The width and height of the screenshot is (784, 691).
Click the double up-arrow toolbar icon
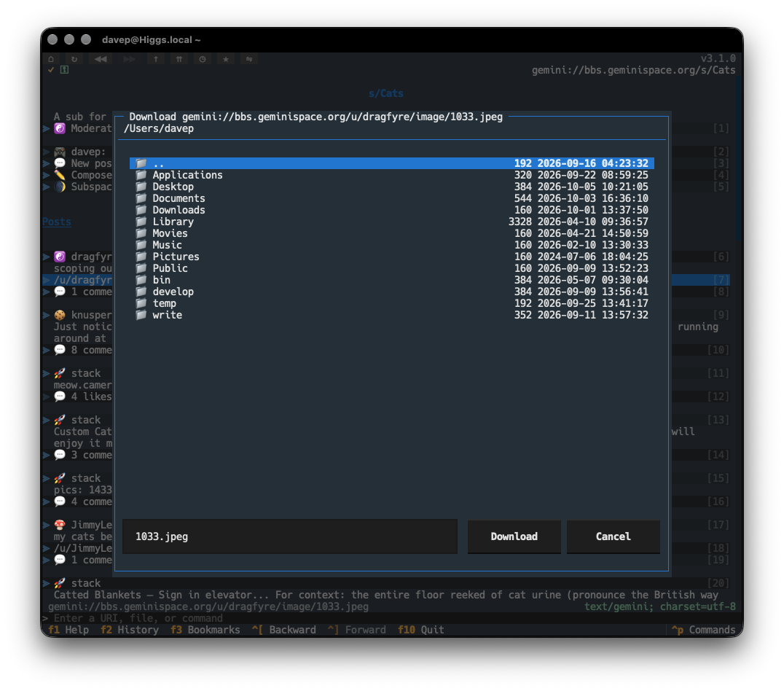(179, 59)
